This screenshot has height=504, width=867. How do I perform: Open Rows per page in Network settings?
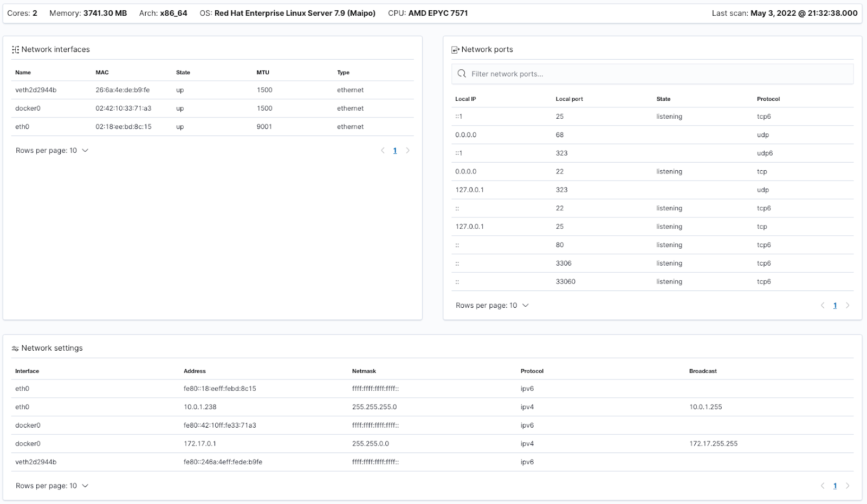[52, 486]
